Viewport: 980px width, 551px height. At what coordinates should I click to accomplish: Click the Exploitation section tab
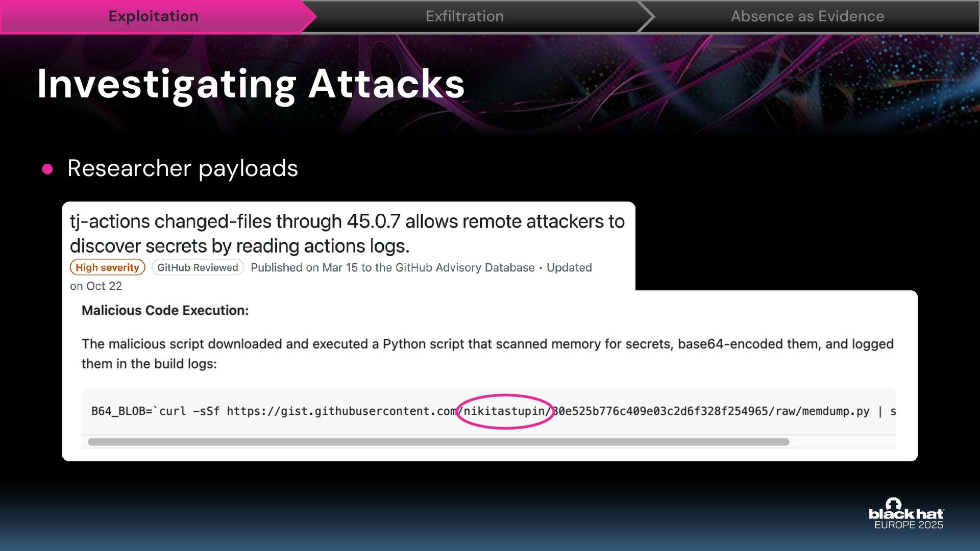click(153, 16)
